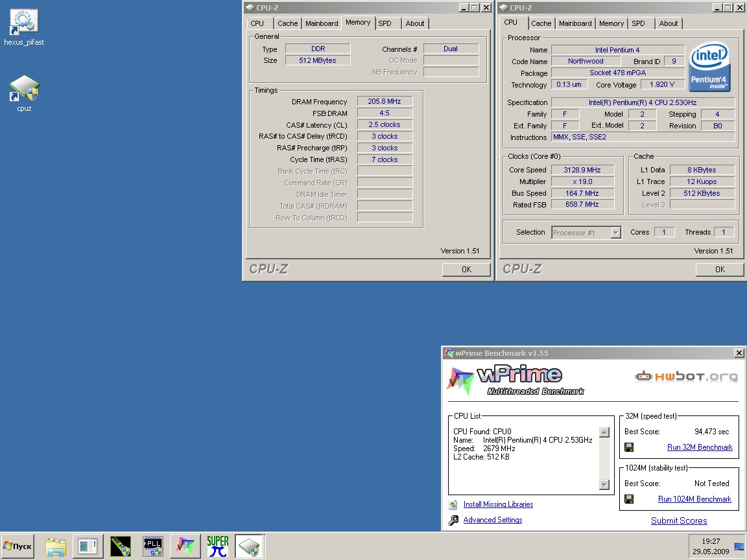Click the Rated FSB 658.7 MHz value
The height and width of the screenshot is (560, 747).
[x=582, y=204]
